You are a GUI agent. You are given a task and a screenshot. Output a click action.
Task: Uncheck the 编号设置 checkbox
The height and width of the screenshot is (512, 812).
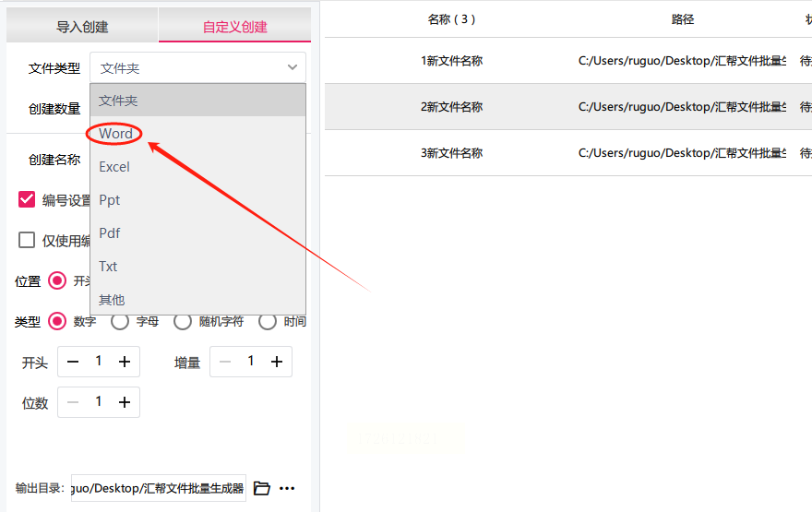click(27, 199)
